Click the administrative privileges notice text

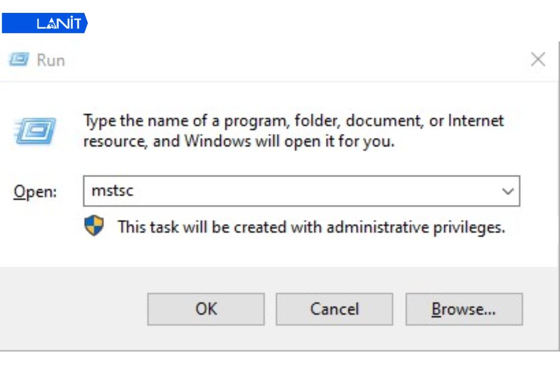point(311,227)
